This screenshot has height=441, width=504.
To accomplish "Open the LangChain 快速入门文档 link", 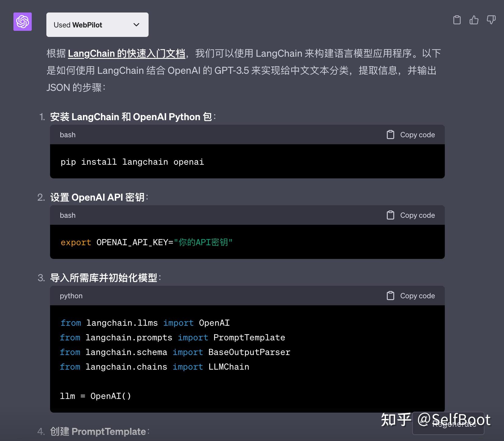I will click(x=126, y=53).
